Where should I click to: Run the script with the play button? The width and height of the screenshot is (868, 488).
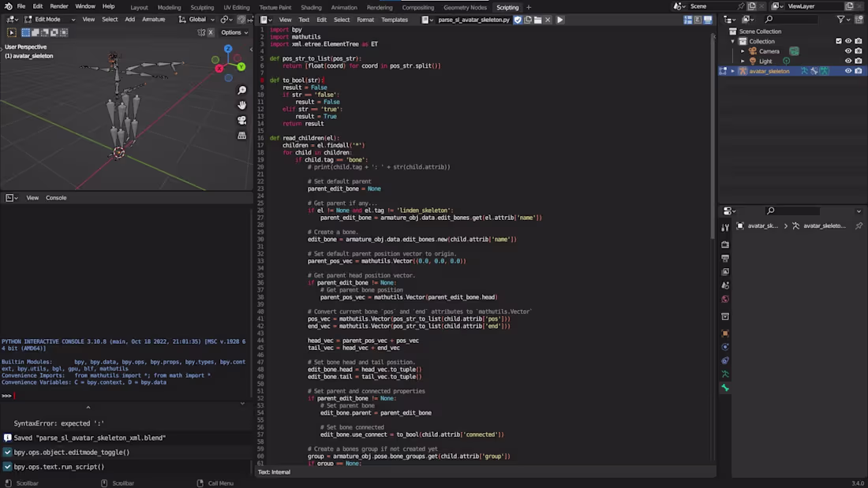[x=560, y=20]
